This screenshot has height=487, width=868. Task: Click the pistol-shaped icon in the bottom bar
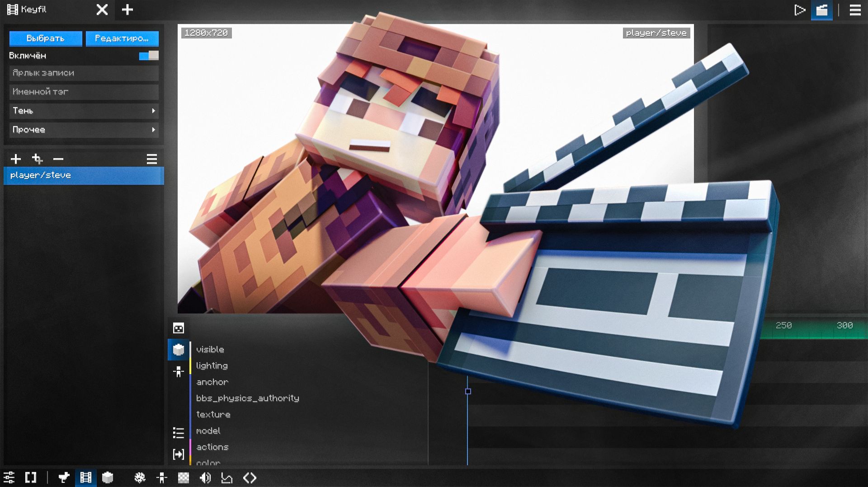coord(64,478)
